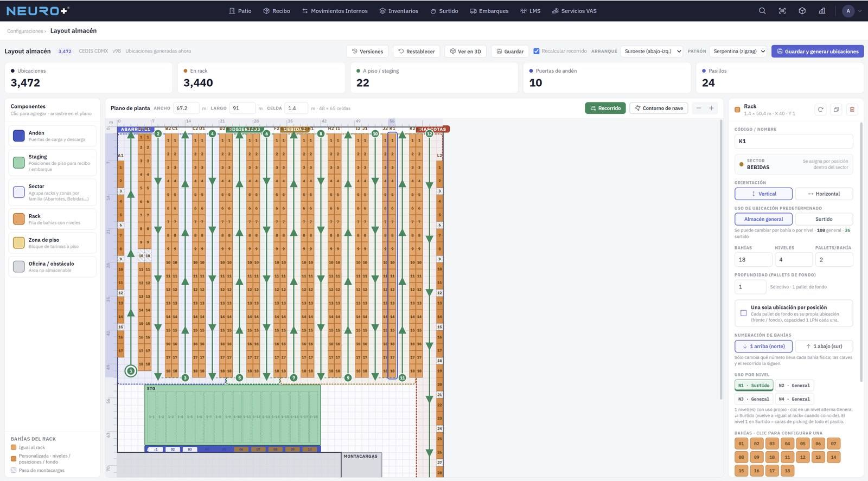Enable Una sola ubicación por posición checkbox
The height and width of the screenshot is (481, 868).
[x=743, y=313]
